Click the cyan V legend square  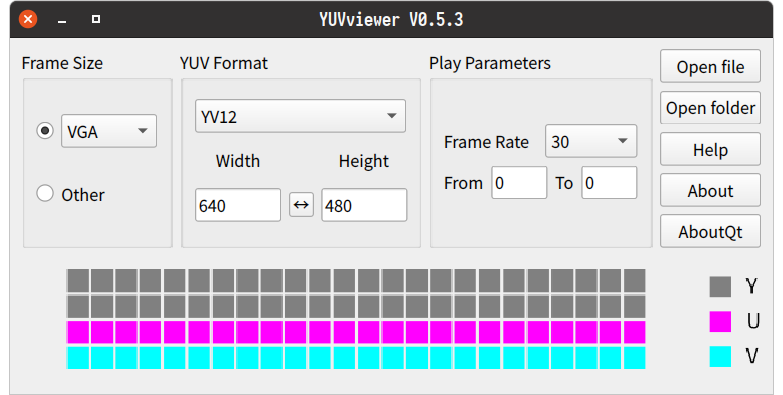720,356
